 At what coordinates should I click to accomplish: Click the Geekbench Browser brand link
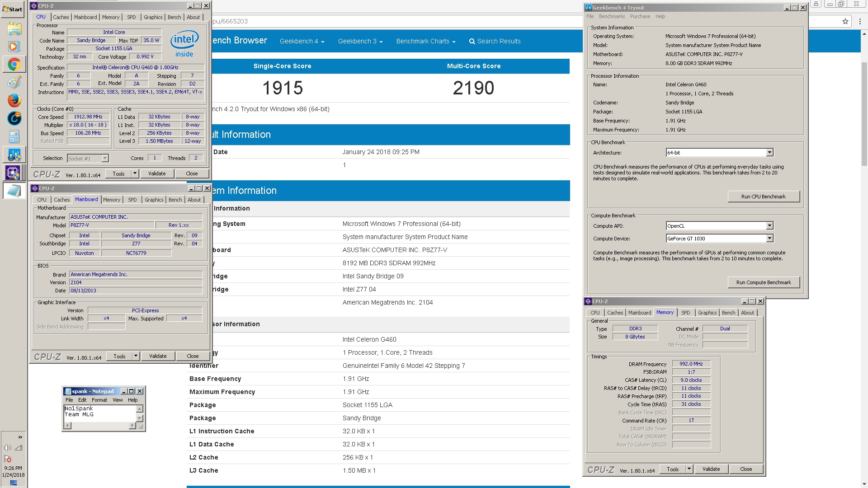pyautogui.click(x=240, y=41)
